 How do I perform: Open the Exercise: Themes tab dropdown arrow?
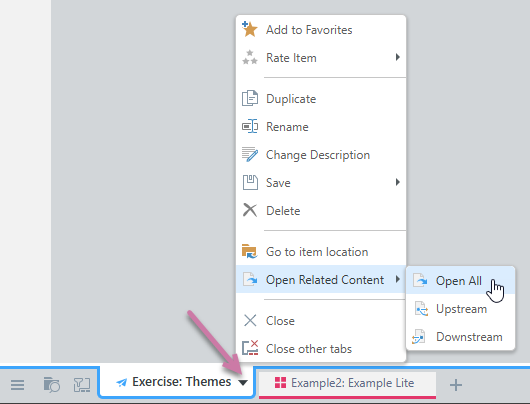[243, 383]
